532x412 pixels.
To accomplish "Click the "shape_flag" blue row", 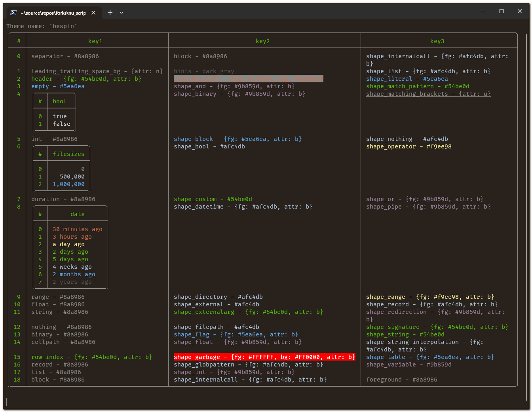I will [x=236, y=334].
